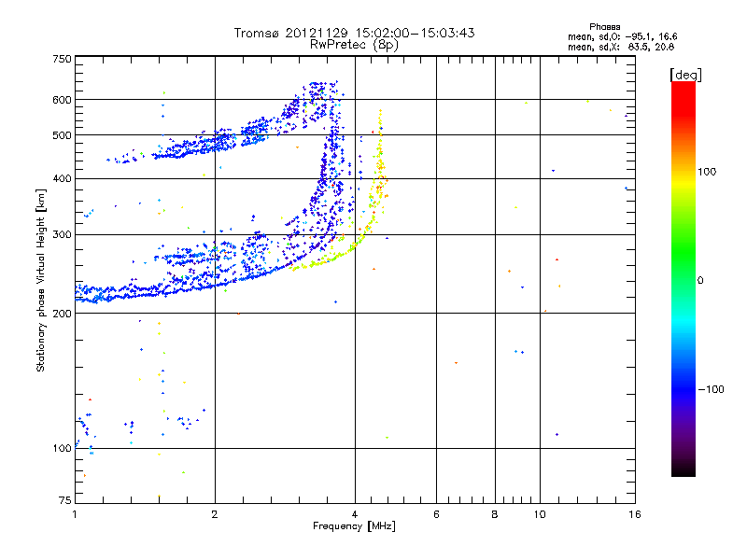Click the "mean, sd,O: -95.1, 16.6" line

click(x=622, y=36)
